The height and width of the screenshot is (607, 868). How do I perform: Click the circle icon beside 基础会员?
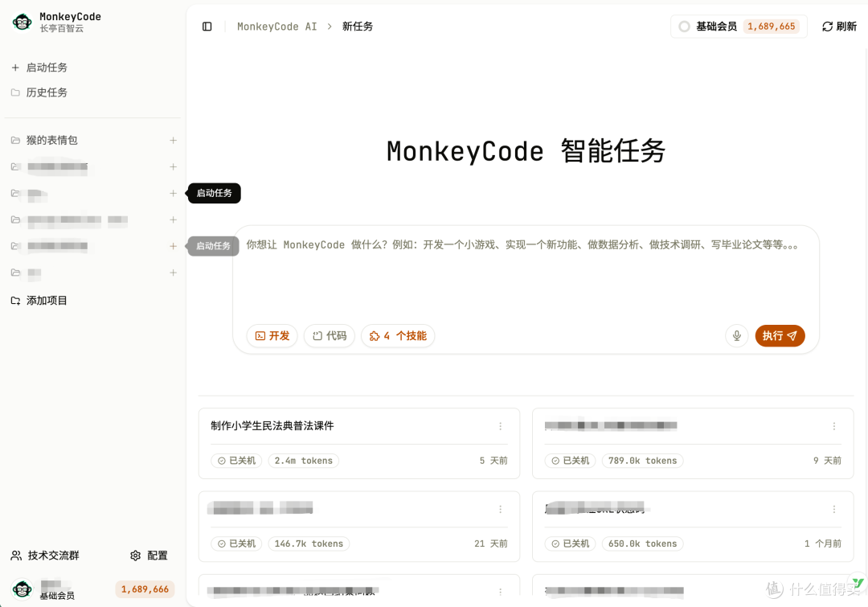click(684, 27)
